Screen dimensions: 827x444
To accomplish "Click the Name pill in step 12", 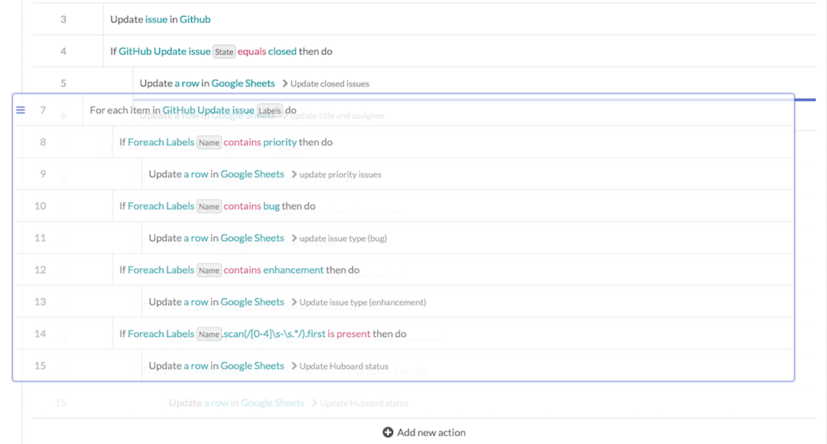I will 209,270.
